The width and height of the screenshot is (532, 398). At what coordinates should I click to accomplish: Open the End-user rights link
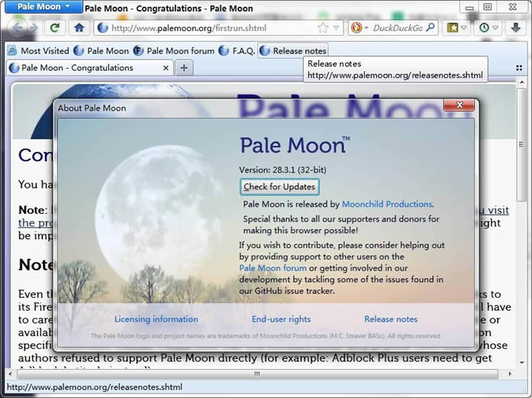pyautogui.click(x=282, y=319)
